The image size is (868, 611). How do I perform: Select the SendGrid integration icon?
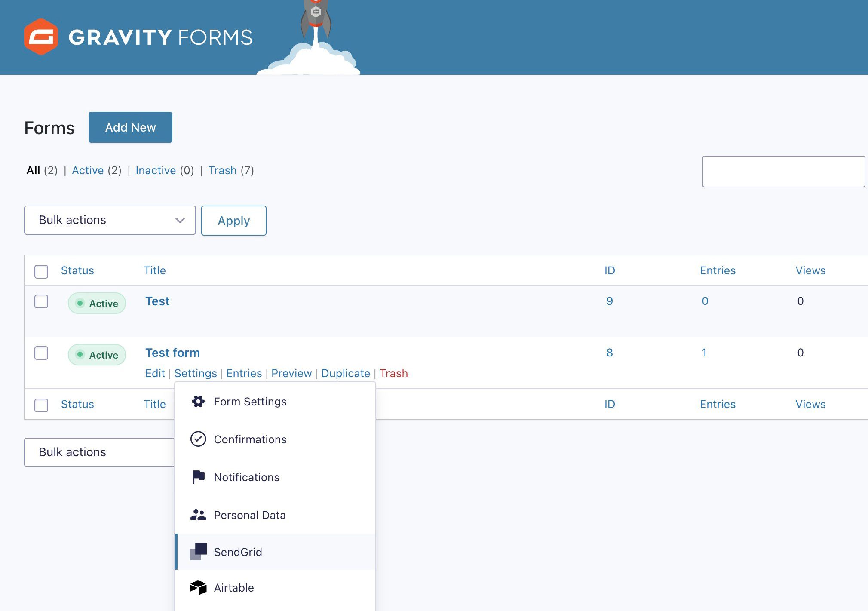click(199, 552)
